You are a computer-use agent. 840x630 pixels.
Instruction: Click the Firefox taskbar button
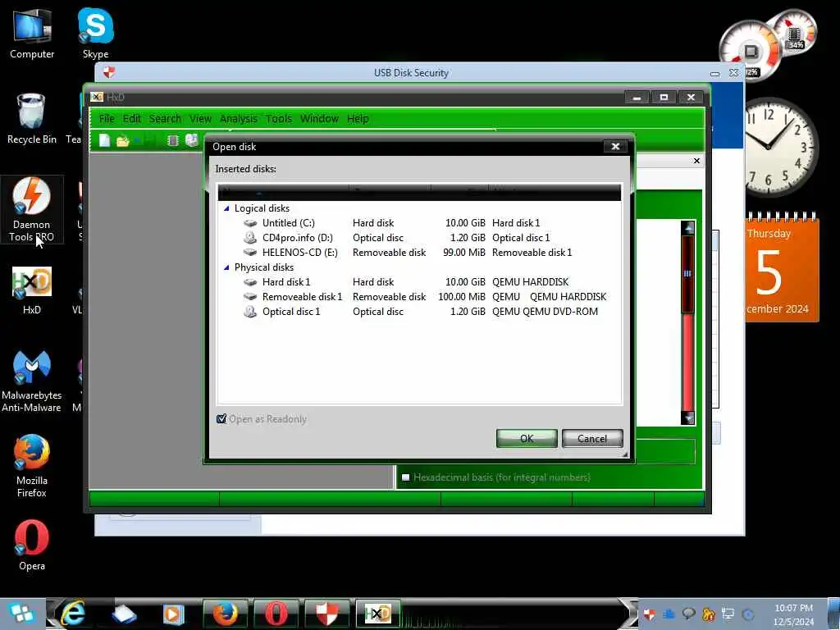pyautogui.click(x=225, y=613)
